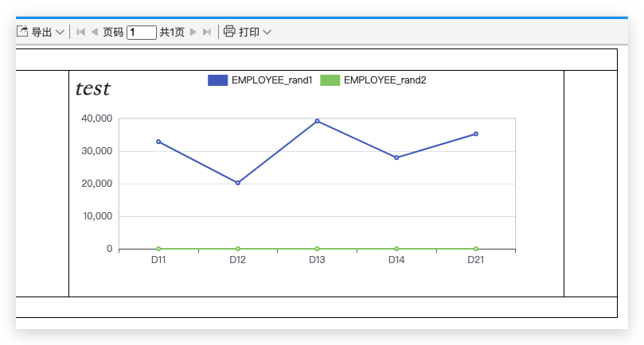Click the green data point at D11
Image resolution: width=644 pixels, height=345 pixels.
(158, 249)
